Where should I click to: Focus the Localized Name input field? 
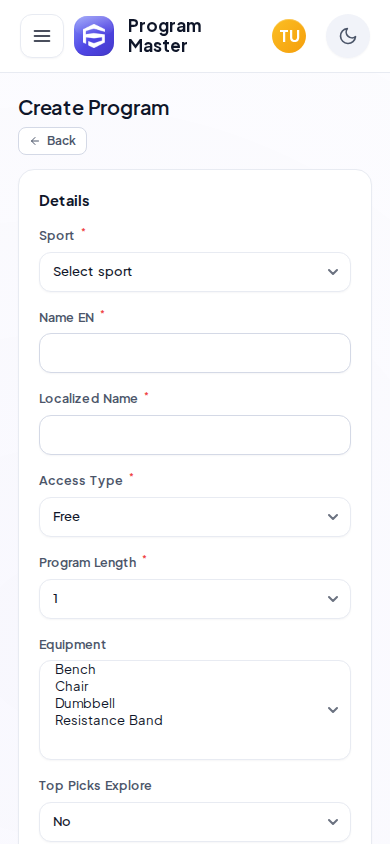195,435
